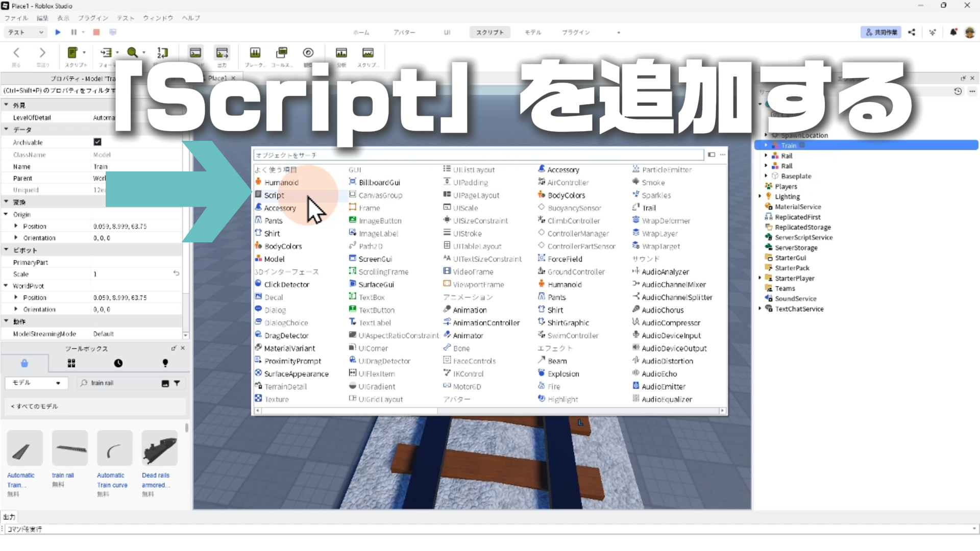Toggle the Archivable checkbox
Viewport: 980px width, 551px height.
[97, 142]
